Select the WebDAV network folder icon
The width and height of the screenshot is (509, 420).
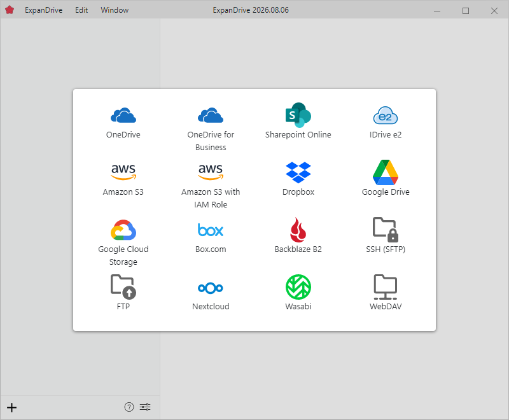coord(386,287)
